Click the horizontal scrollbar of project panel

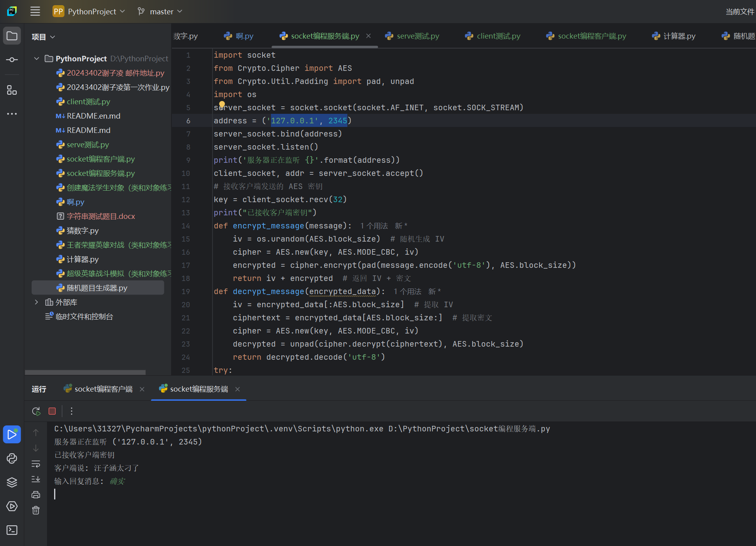[x=85, y=372]
